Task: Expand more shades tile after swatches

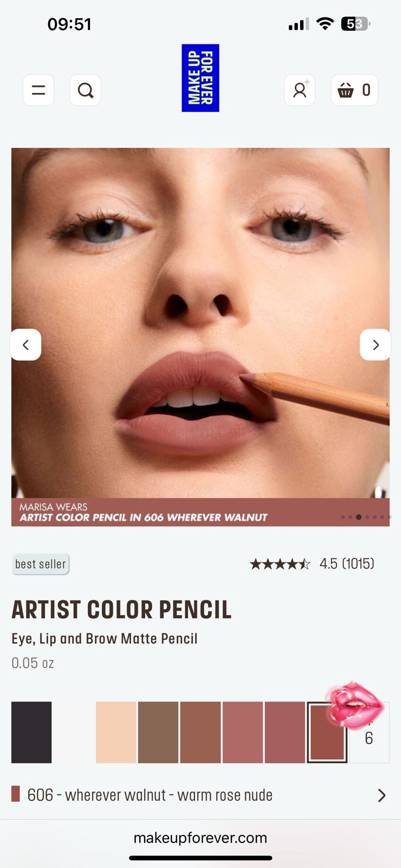Action: (370, 732)
